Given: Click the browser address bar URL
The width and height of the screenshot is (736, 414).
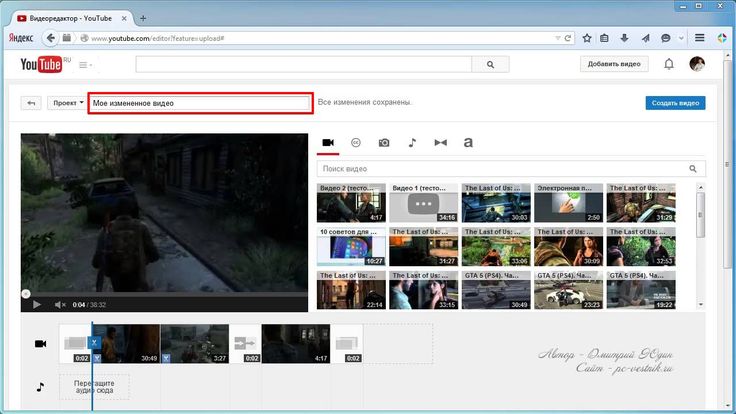Looking at the screenshot, I should click(157, 38).
